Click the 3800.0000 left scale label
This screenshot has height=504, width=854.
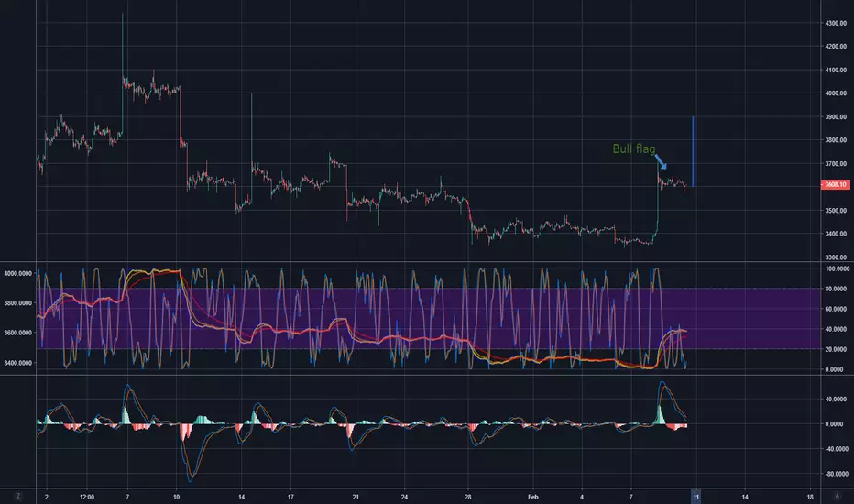pos(18,303)
